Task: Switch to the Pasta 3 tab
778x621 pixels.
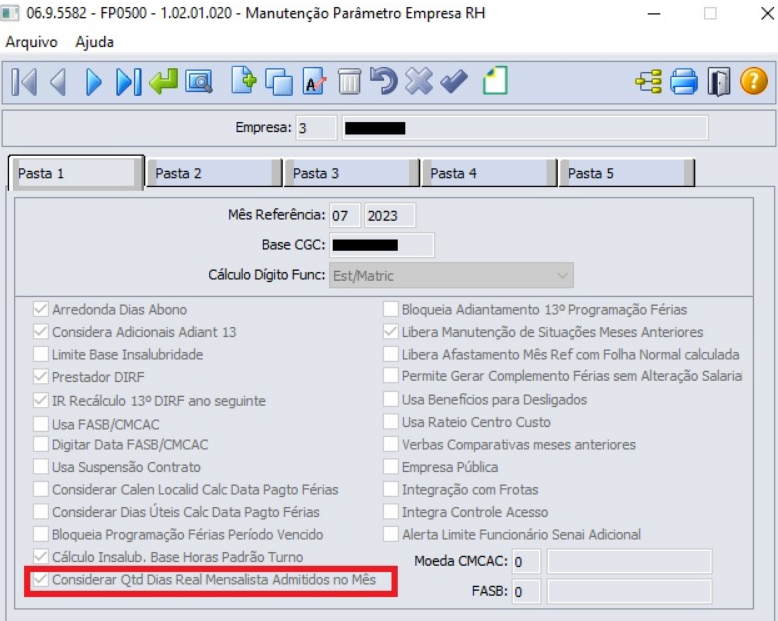Action: coord(351,173)
